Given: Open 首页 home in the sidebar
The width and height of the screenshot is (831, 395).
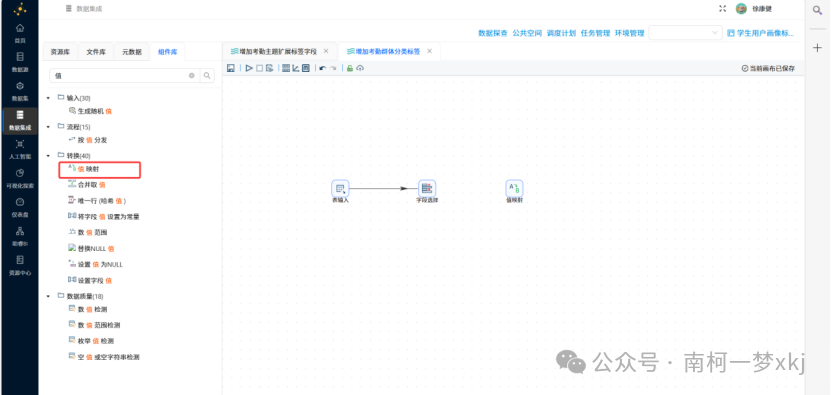Looking at the screenshot, I should point(20,32).
